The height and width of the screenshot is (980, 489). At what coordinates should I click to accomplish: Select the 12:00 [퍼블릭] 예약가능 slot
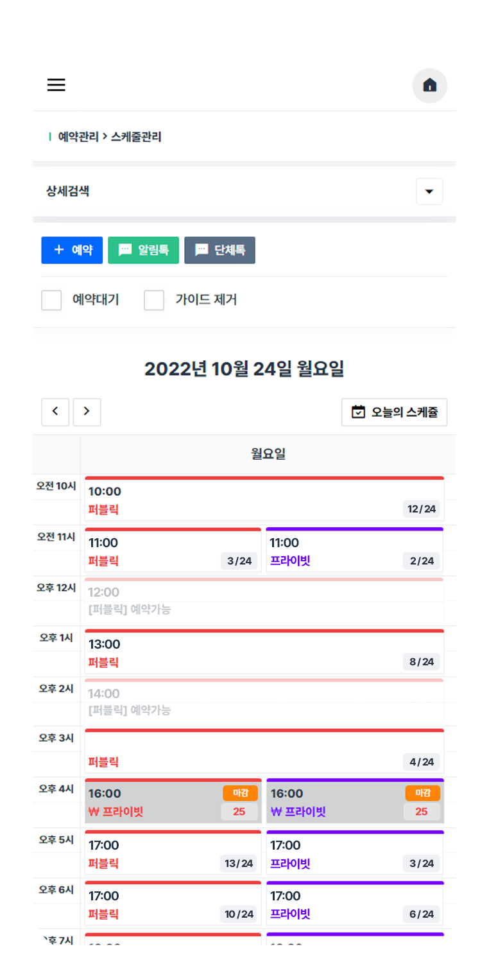coord(264,600)
